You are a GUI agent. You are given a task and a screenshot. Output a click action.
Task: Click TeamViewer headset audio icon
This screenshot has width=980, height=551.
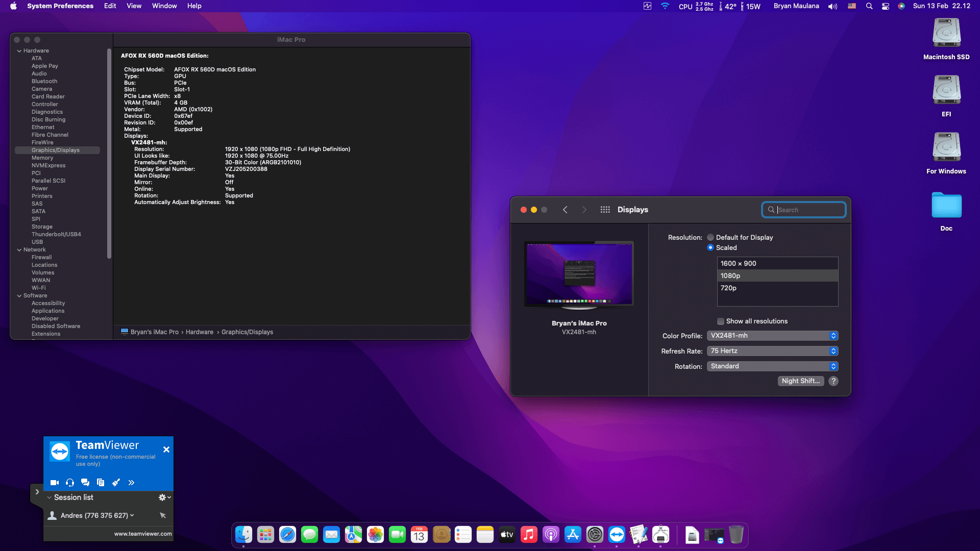(70, 483)
